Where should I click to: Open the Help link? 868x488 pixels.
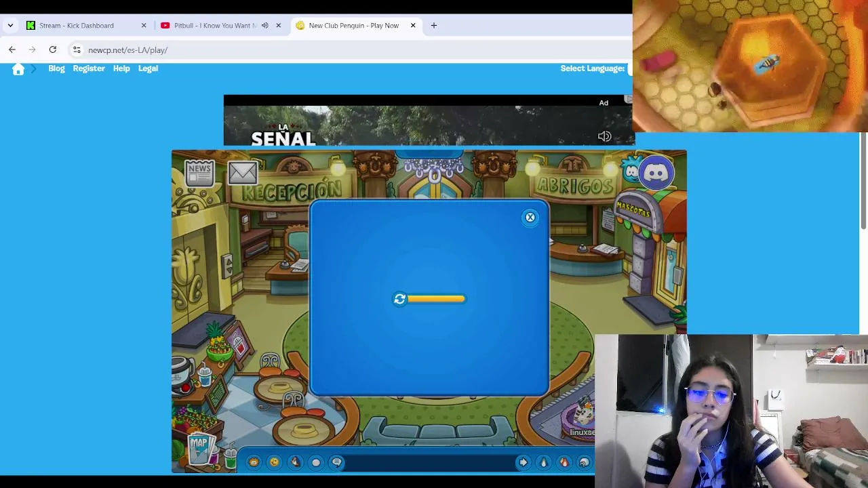[x=121, y=68]
